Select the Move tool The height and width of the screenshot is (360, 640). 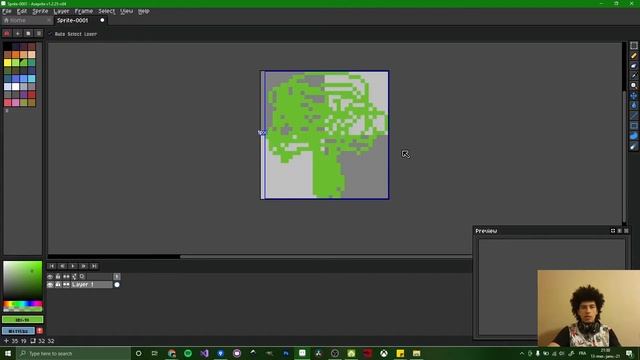click(633, 96)
